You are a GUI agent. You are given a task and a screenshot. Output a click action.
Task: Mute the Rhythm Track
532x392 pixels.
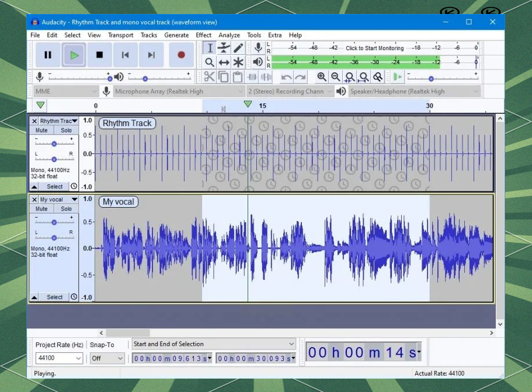[x=41, y=131]
